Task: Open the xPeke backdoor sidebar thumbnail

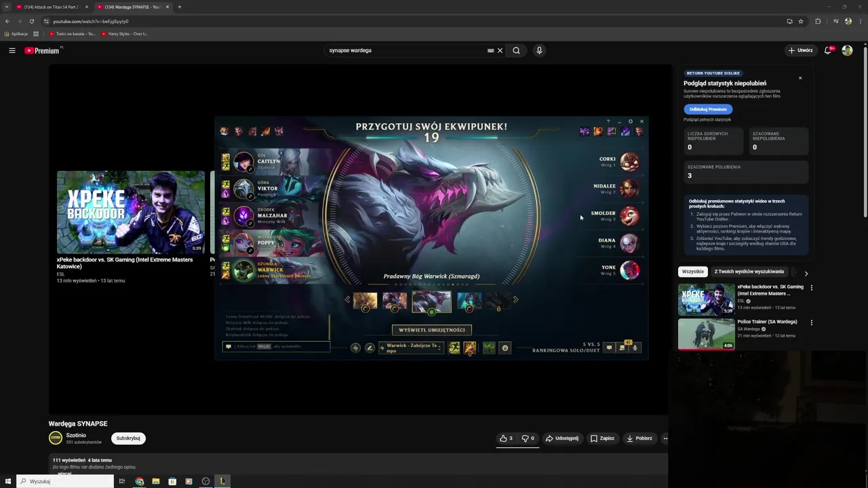Action: click(706, 299)
